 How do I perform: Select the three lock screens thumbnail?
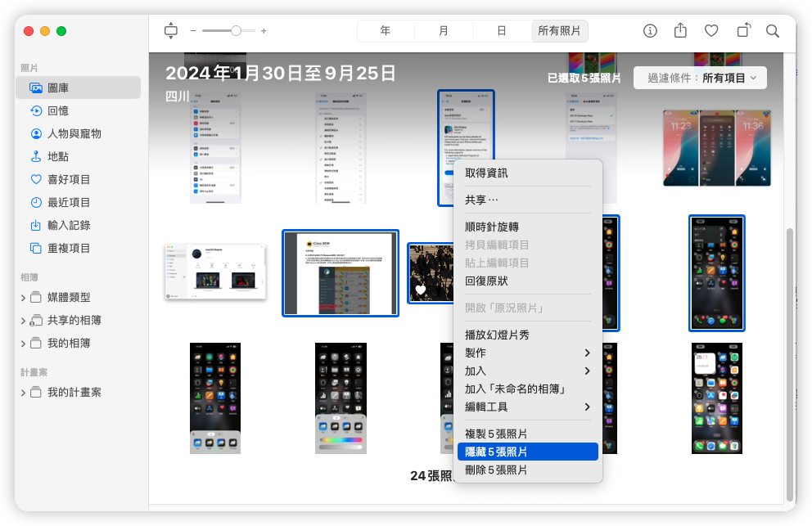click(x=717, y=148)
